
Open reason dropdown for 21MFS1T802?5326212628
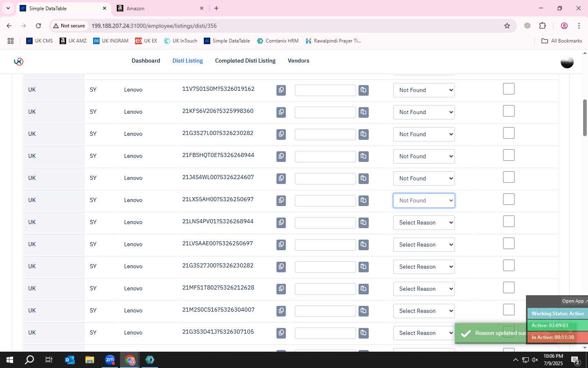click(424, 289)
